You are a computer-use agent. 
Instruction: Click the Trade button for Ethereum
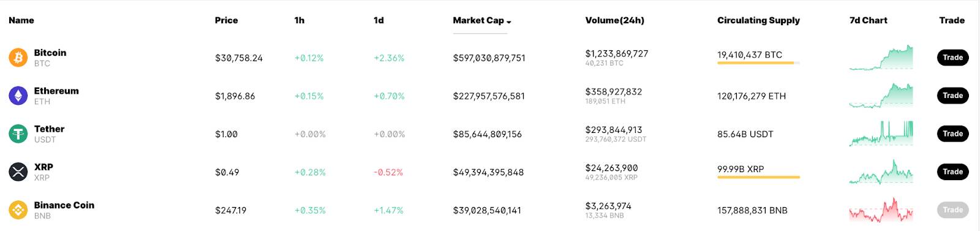point(952,96)
